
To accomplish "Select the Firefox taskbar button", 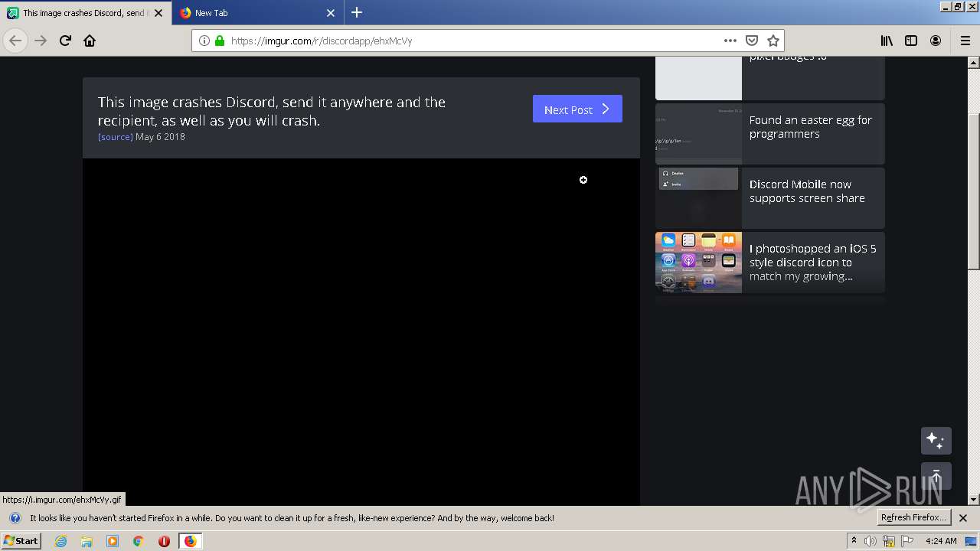I will click(190, 541).
